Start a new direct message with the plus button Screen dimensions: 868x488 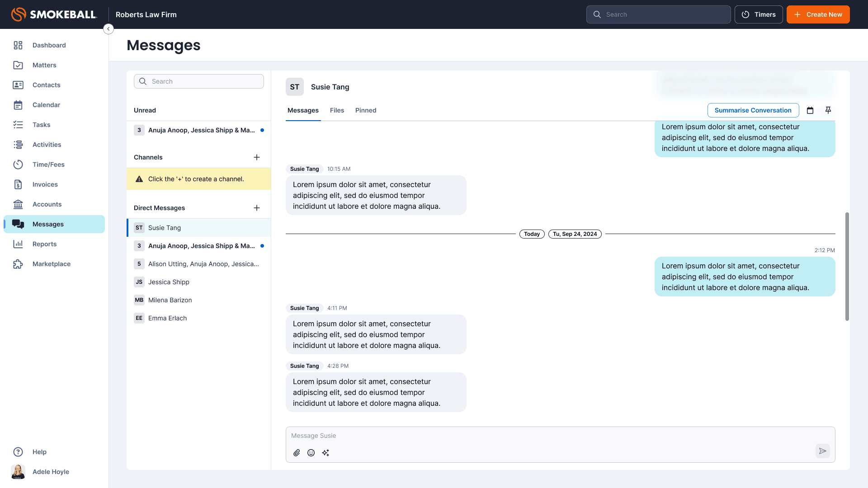[257, 208]
